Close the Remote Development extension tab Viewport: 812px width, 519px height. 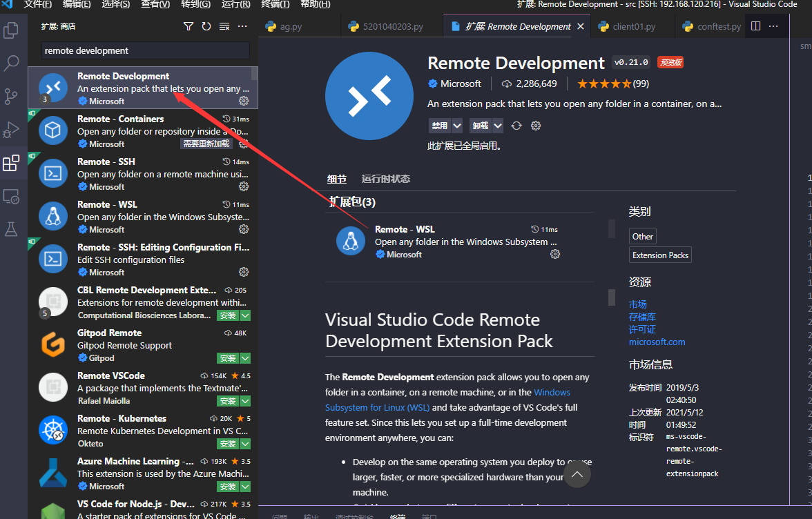581,26
